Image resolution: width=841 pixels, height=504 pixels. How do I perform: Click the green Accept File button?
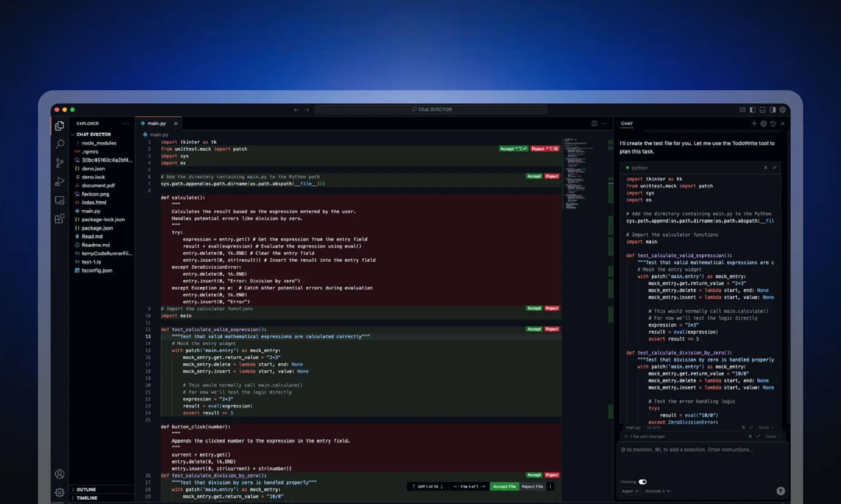[x=504, y=486]
